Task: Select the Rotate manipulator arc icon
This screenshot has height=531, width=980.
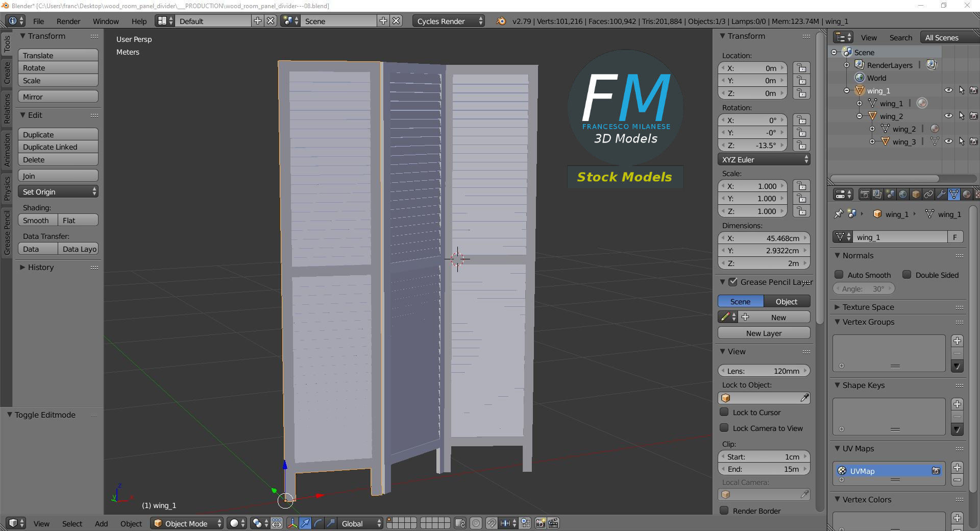Action: coord(318,523)
